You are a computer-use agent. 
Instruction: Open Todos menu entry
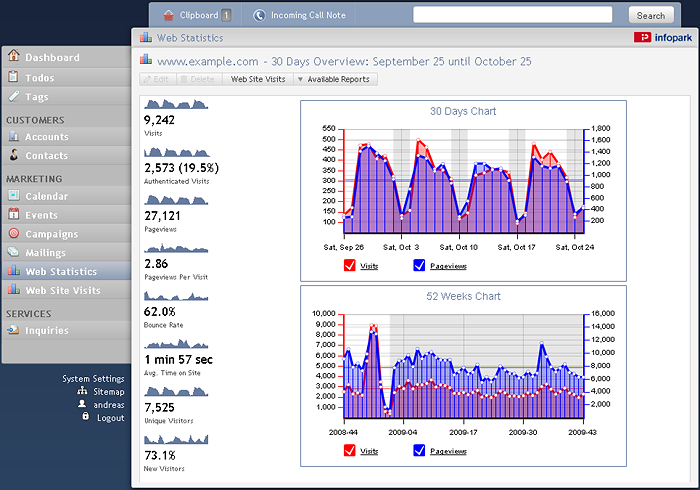[x=66, y=78]
